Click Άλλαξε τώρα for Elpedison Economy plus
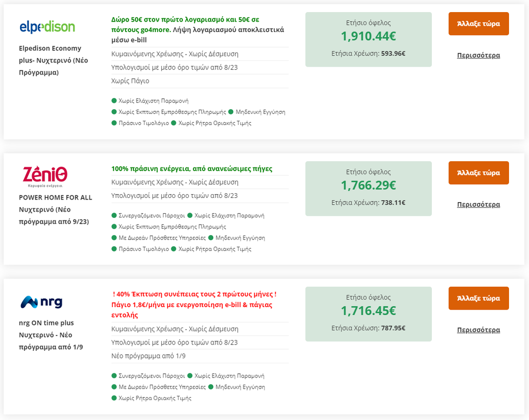This screenshot has height=420, width=529. [479, 24]
